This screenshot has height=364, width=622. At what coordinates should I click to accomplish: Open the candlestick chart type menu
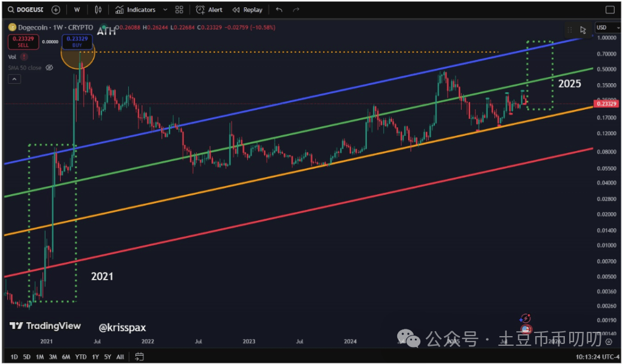click(98, 10)
